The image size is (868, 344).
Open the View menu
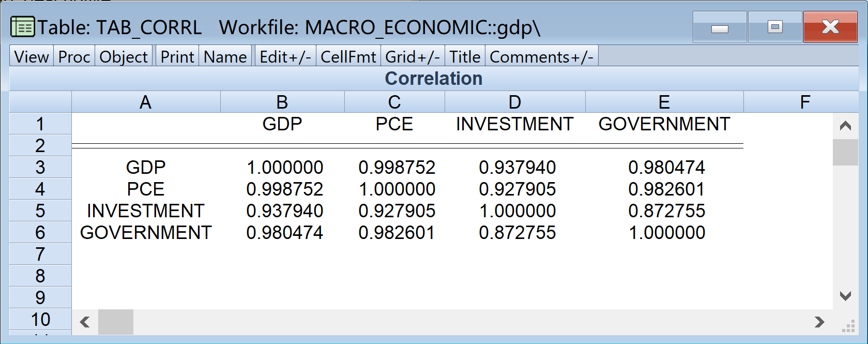click(x=32, y=56)
